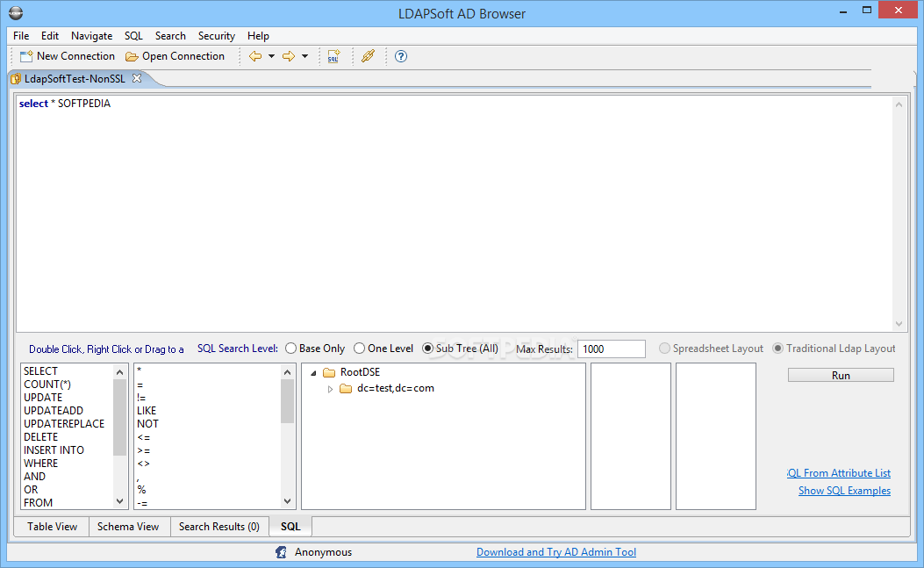Image resolution: width=924 pixels, height=568 pixels.
Task: Open the Help menu
Action: [x=258, y=36]
